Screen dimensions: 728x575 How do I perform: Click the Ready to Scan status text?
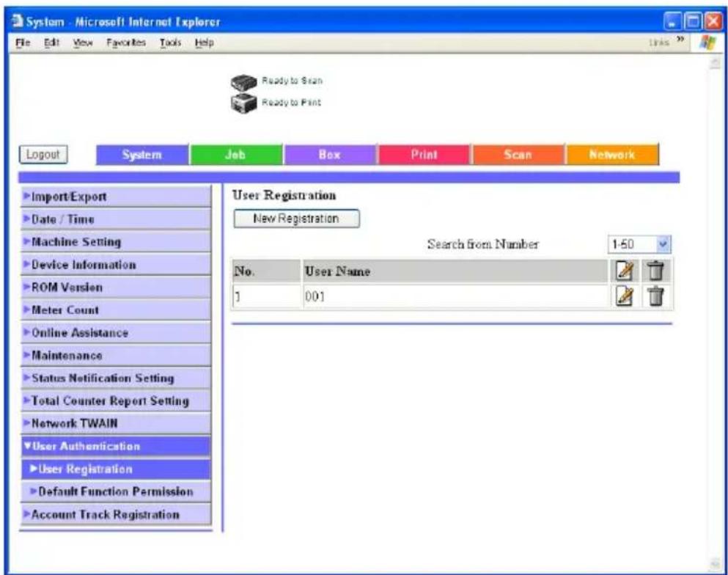292,81
